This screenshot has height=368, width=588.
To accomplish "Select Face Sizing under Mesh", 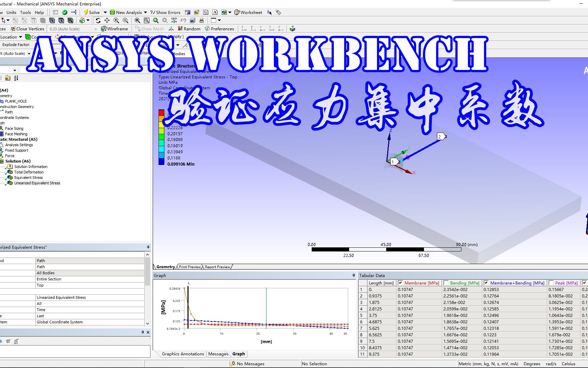I will click(14, 128).
